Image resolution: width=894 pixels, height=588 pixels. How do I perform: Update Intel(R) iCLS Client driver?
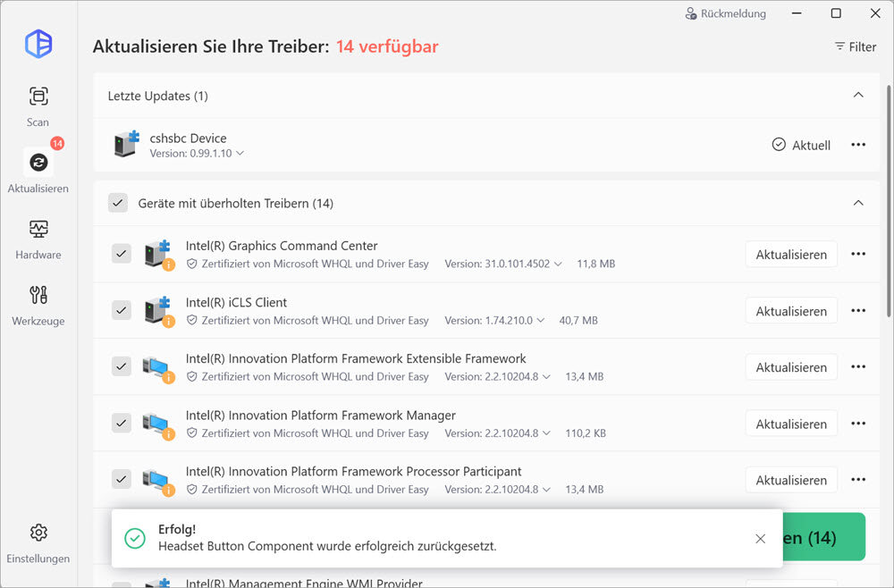pyautogui.click(x=791, y=310)
